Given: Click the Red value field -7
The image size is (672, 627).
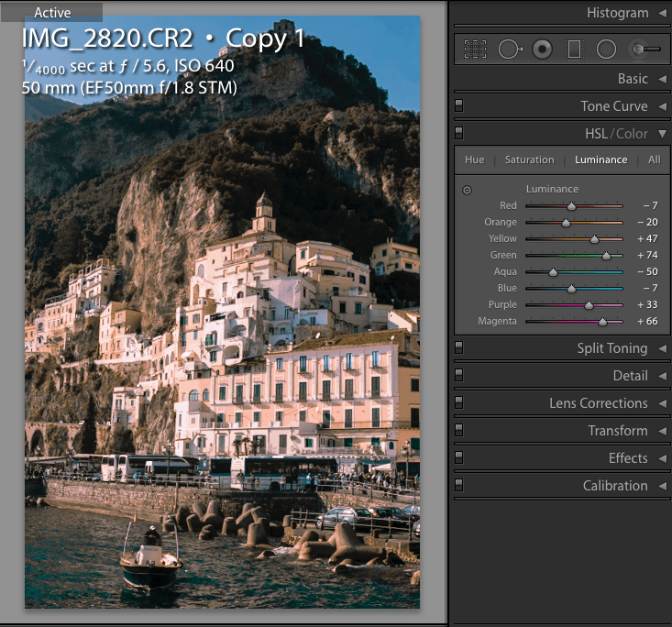Looking at the screenshot, I should 650,205.
